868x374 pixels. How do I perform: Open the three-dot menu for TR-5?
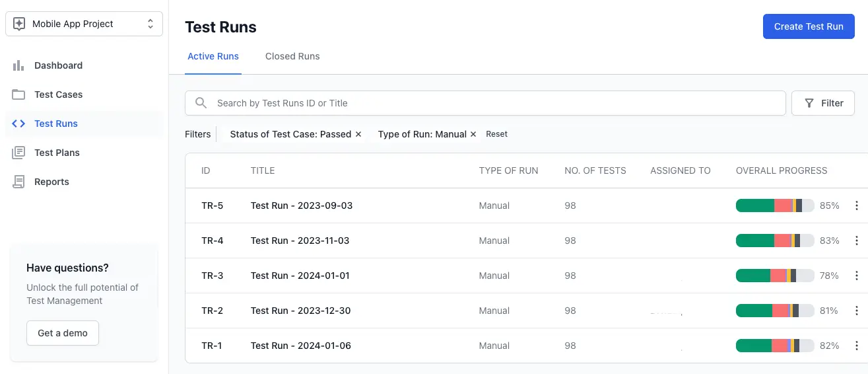click(857, 206)
